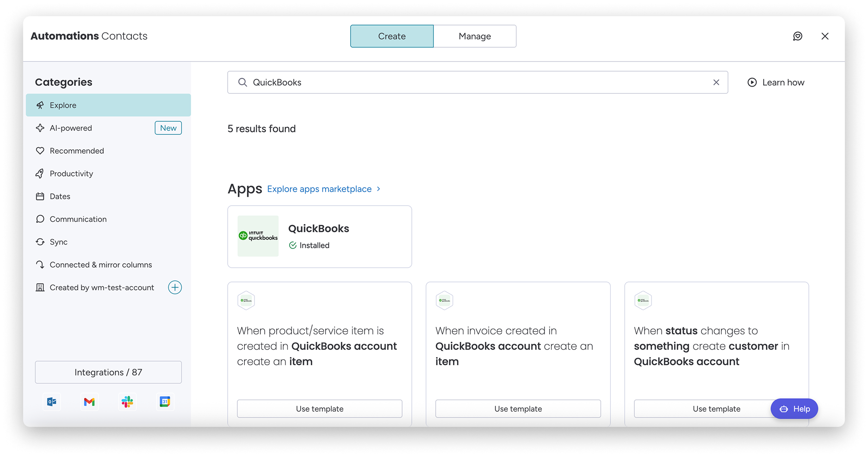
Task: Click the Automations Contacts title
Action: (x=89, y=36)
